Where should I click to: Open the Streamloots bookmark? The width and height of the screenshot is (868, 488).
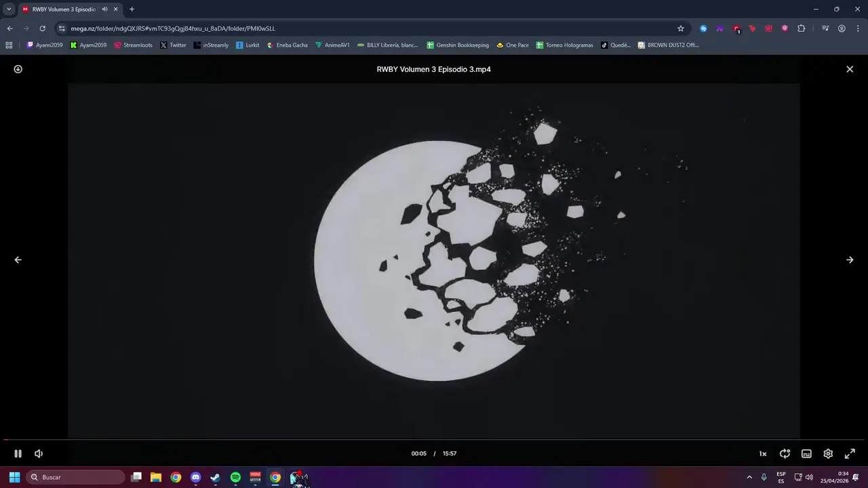pos(133,45)
